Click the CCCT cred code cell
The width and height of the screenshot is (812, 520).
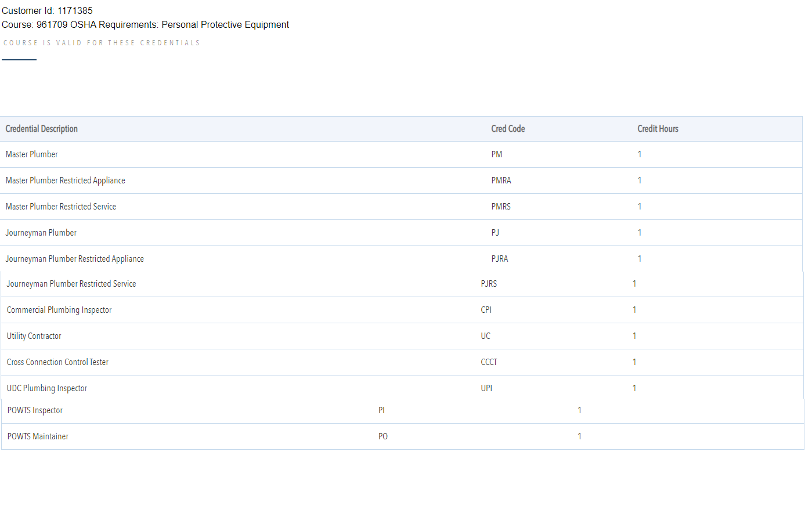point(489,362)
